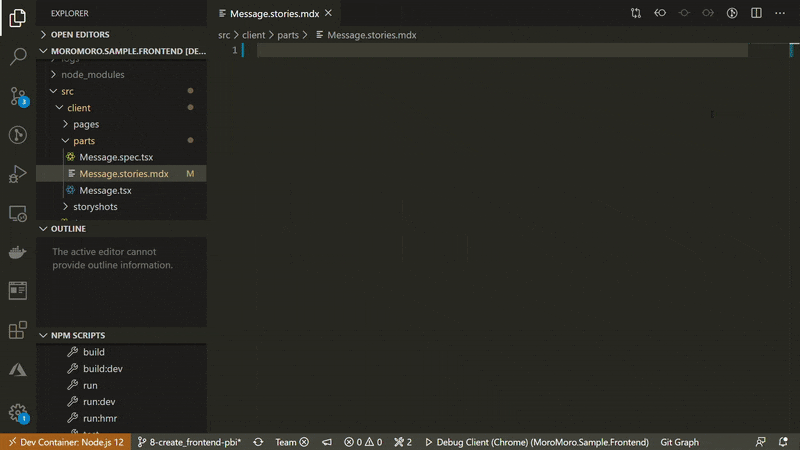
Task: Run the build:dev npm script
Action: click(x=121, y=368)
